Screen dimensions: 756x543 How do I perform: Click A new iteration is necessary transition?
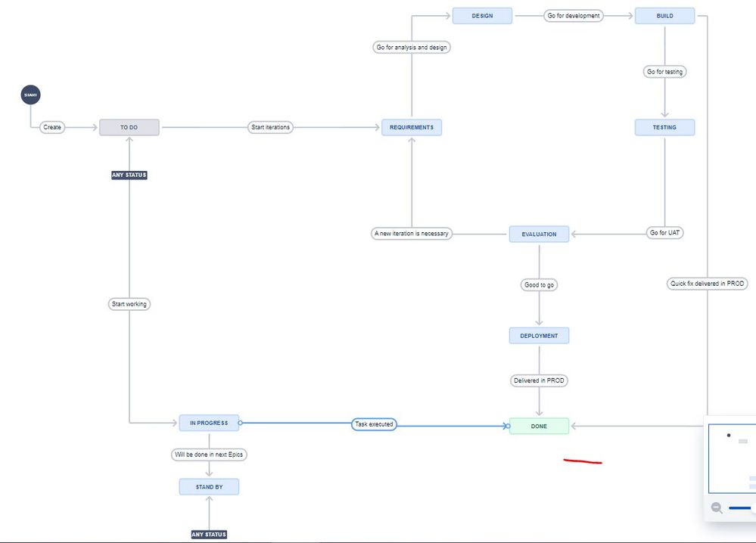(x=412, y=234)
